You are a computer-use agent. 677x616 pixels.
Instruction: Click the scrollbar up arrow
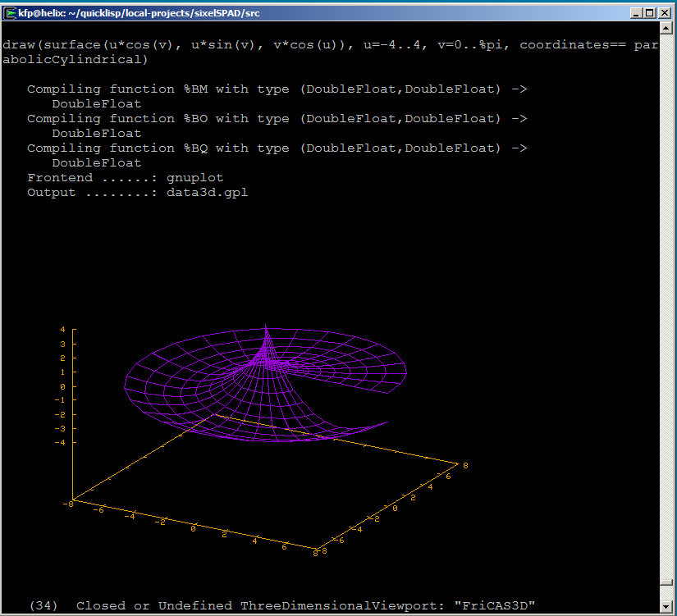(x=665, y=31)
